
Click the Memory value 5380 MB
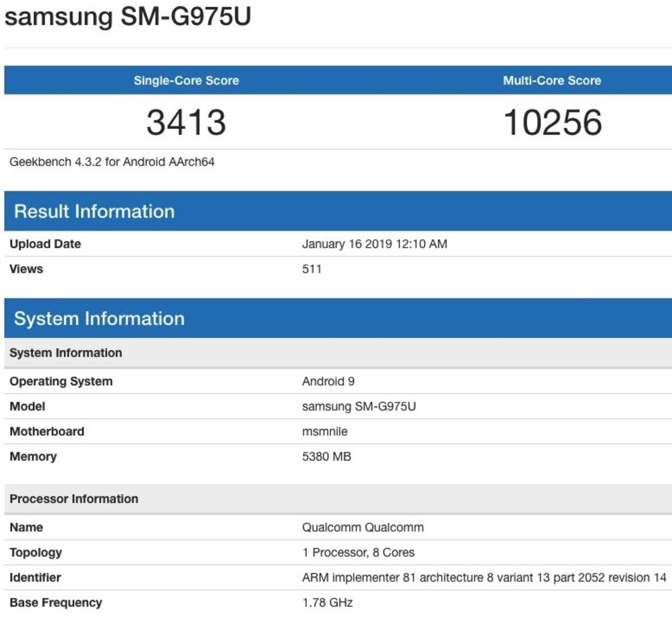327,456
